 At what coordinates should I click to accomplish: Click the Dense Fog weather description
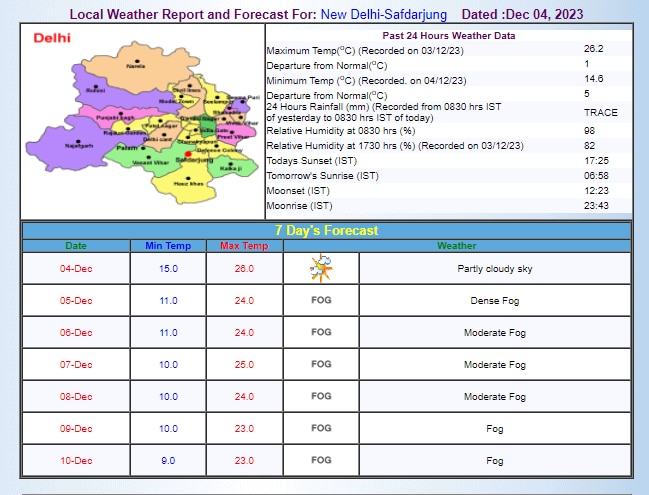pyautogui.click(x=494, y=300)
